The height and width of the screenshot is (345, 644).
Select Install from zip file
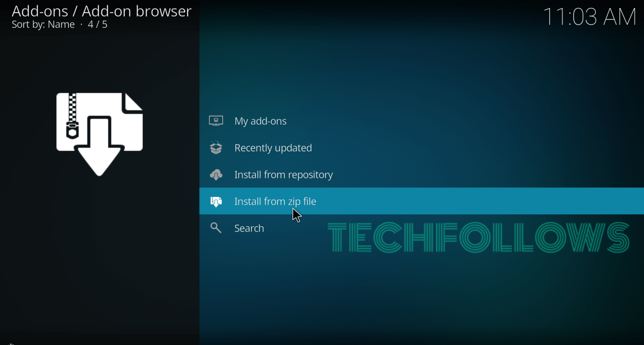tap(421, 201)
